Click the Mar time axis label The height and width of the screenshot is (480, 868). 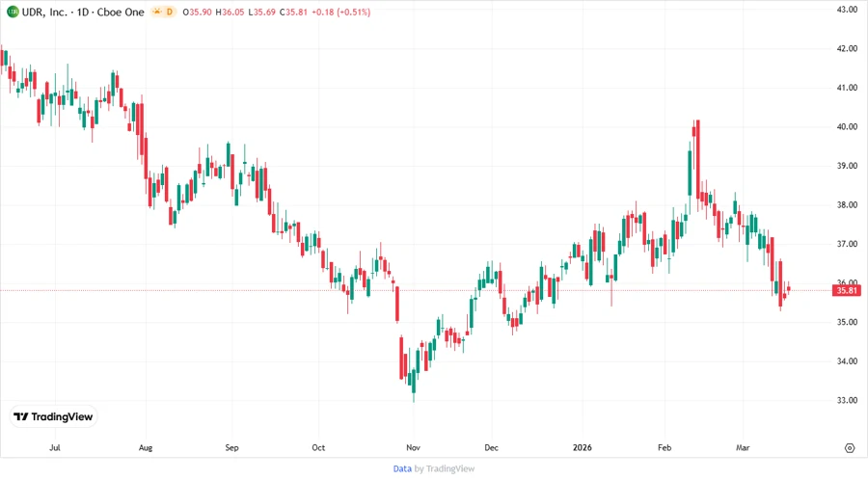(743, 447)
